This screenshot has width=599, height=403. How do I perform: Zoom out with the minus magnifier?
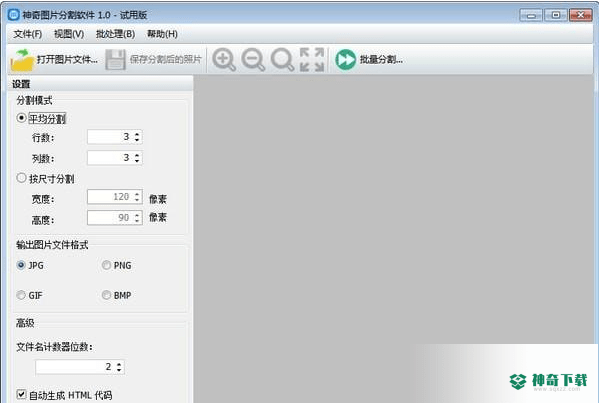click(253, 60)
